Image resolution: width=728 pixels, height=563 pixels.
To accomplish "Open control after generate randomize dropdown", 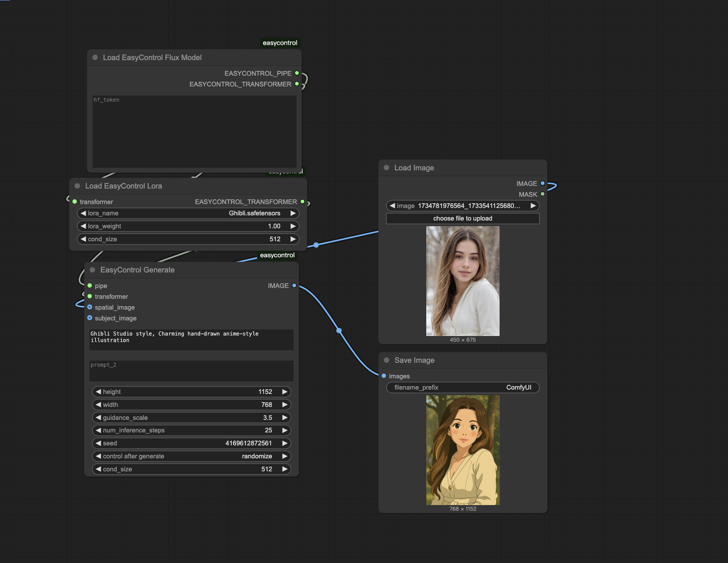I will pos(192,456).
